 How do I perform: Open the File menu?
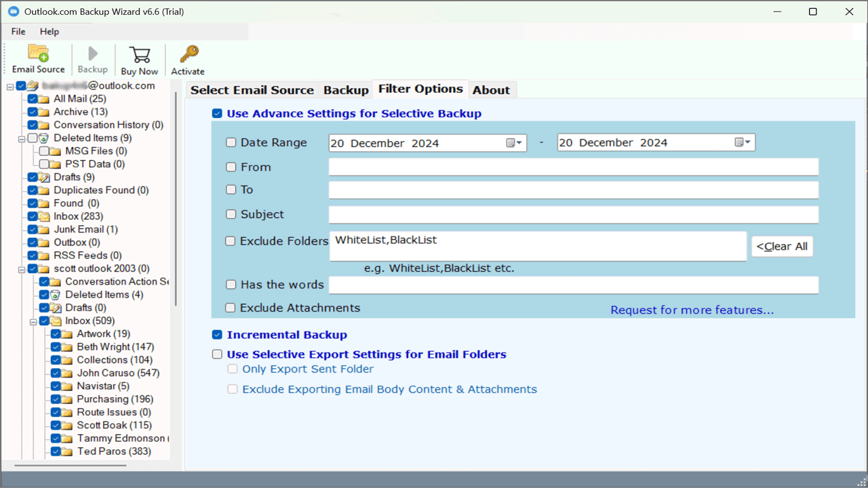[x=18, y=31]
